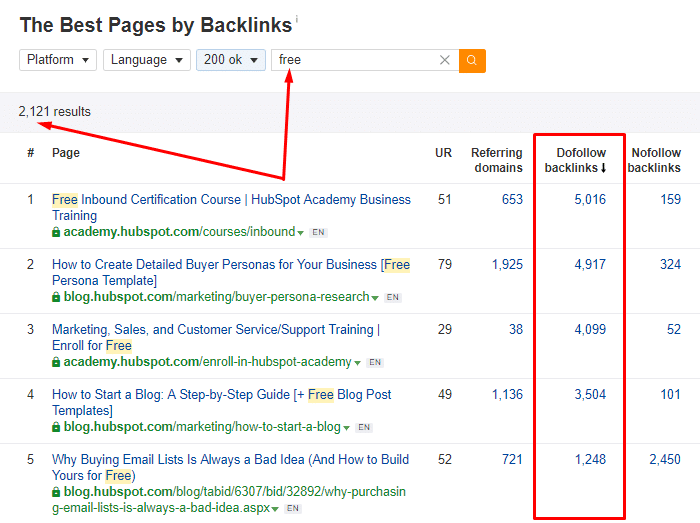Open the Platform filter dropdown
Image resolution: width=700 pixels, height=523 pixels.
[x=58, y=60]
